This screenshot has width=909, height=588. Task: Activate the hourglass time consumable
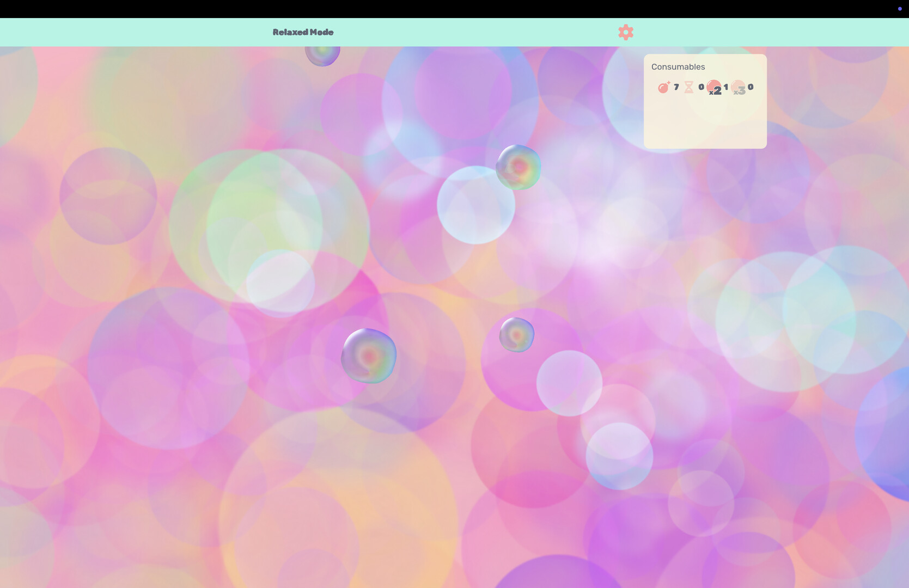(x=689, y=87)
